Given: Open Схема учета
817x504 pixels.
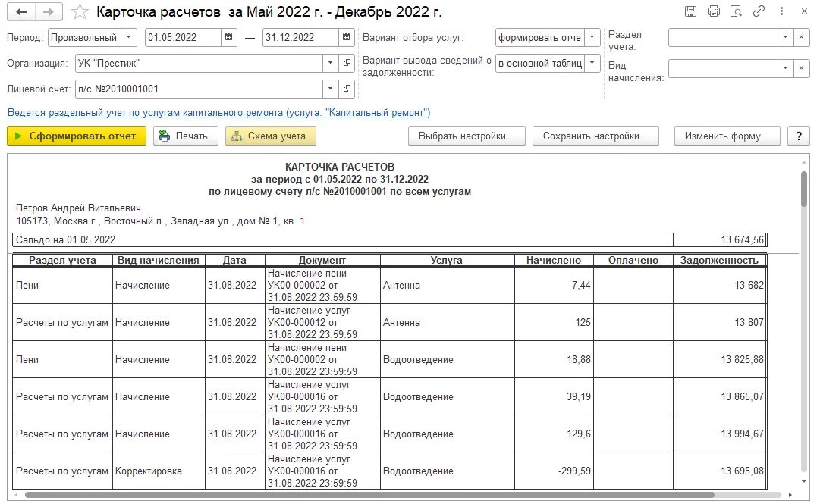Looking at the screenshot, I should click(270, 136).
